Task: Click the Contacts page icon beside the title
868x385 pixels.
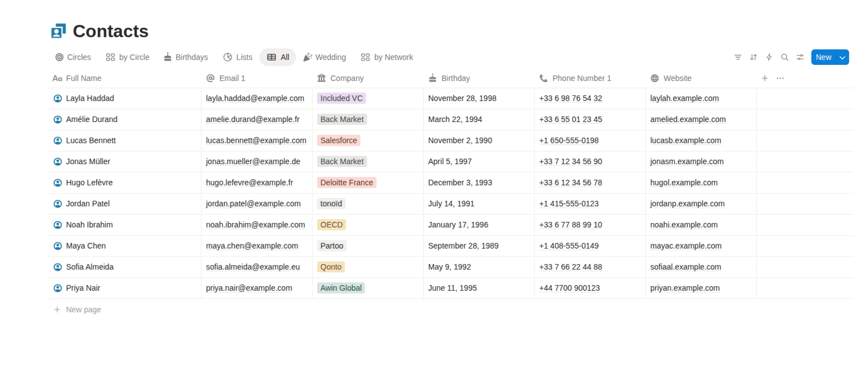Action: tap(58, 31)
